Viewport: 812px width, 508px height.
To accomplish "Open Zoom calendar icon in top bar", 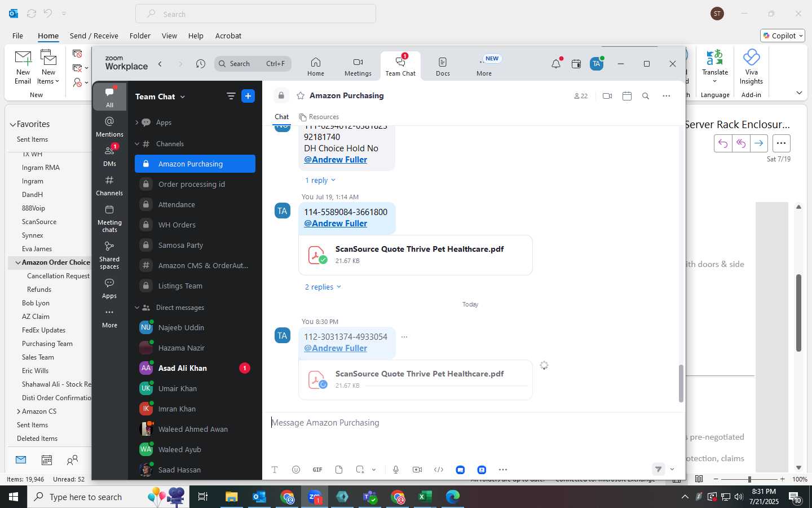I will (x=576, y=64).
